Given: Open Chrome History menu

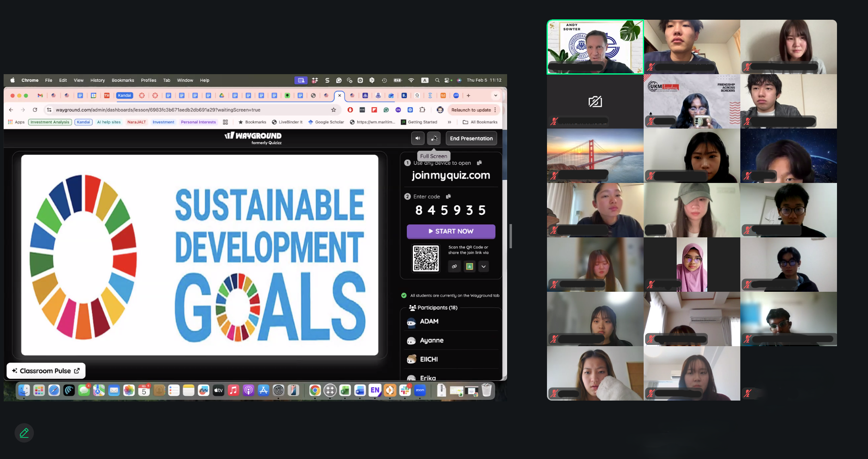Looking at the screenshot, I should 97,80.
